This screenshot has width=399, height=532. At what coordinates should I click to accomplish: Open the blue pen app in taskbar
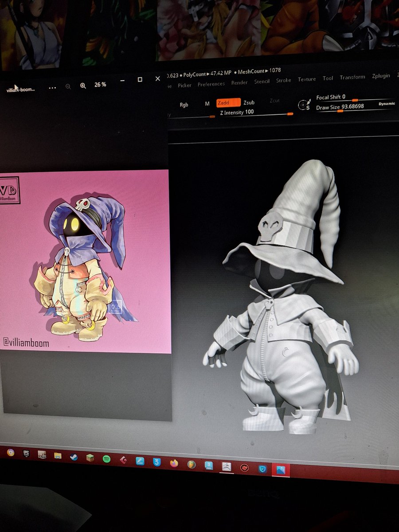[140, 461]
